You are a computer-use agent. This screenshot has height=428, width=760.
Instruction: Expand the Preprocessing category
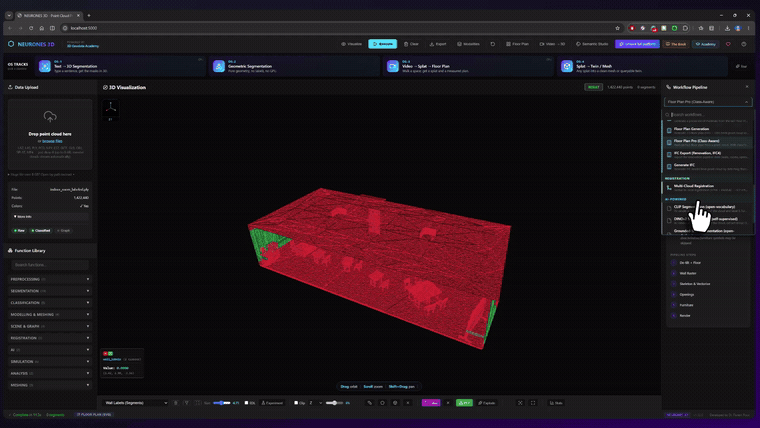click(x=50, y=279)
